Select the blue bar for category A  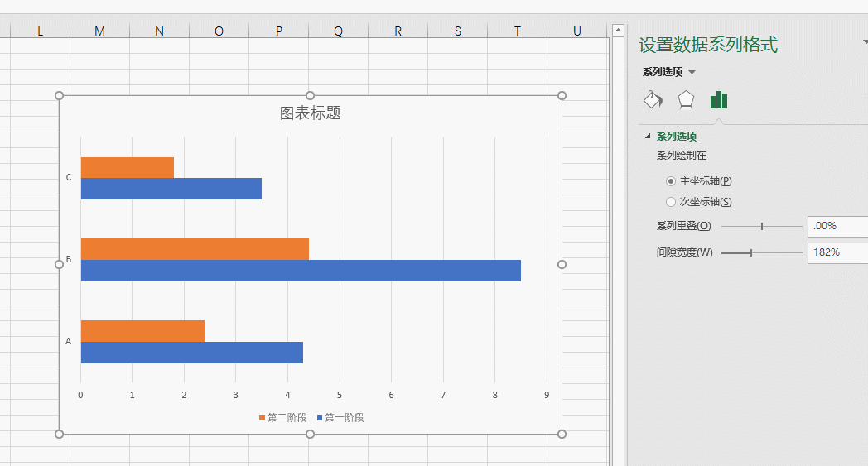click(x=192, y=353)
